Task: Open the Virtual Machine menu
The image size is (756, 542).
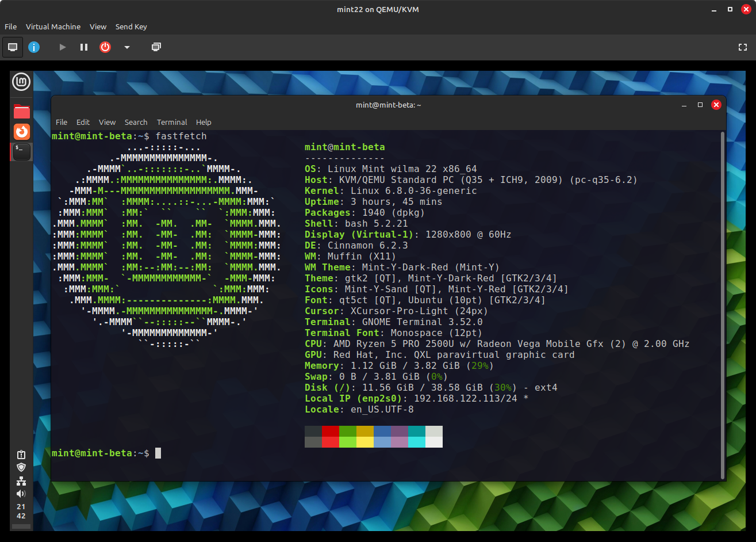Action: coord(53,26)
